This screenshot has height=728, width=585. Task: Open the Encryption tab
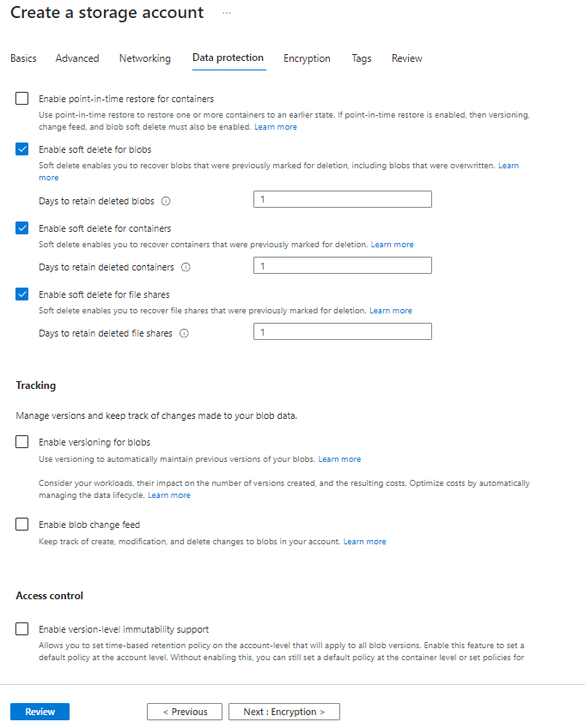coord(307,58)
